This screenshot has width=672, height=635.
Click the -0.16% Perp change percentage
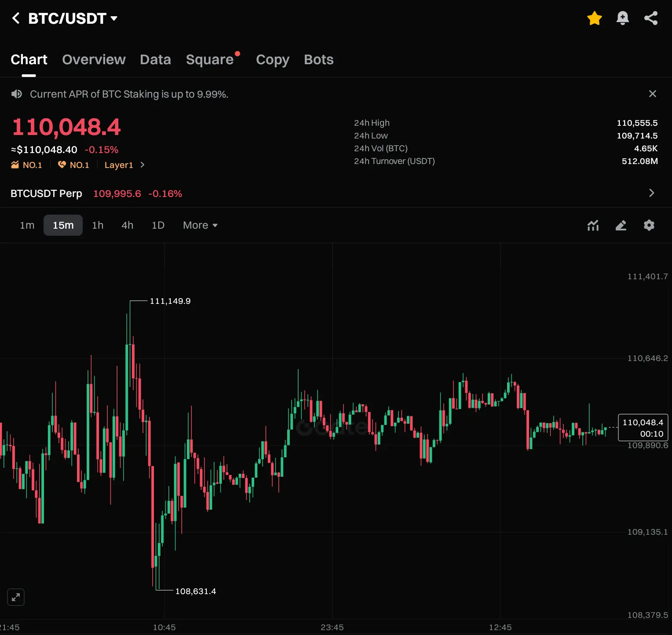tap(165, 193)
